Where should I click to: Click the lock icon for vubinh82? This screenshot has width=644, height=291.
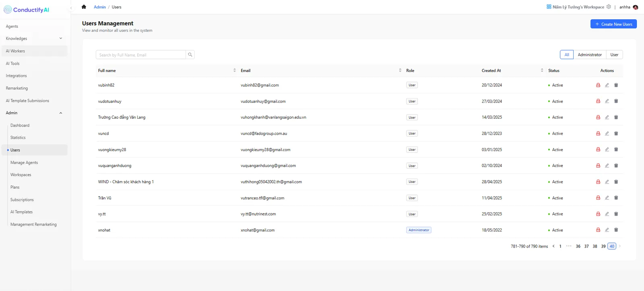[598, 85]
